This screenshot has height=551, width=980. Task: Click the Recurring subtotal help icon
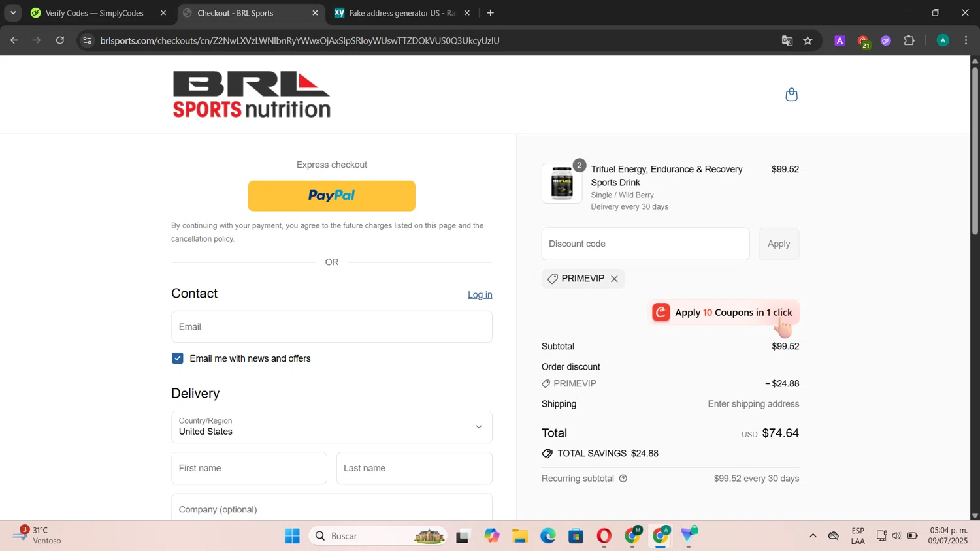pyautogui.click(x=623, y=479)
